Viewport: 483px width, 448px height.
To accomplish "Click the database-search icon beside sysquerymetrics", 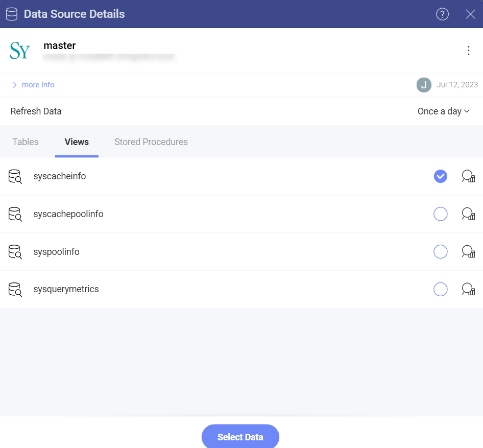I will click(15, 289).
